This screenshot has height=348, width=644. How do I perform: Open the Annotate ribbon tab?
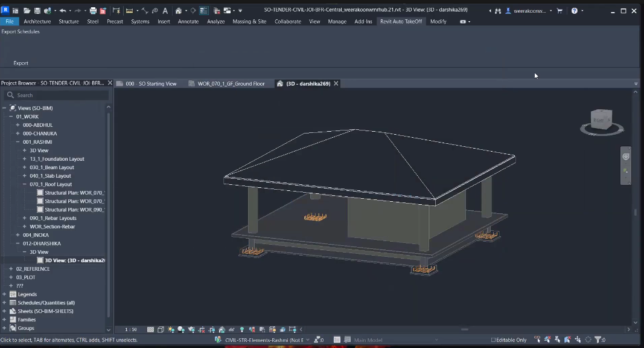(188, 21)
